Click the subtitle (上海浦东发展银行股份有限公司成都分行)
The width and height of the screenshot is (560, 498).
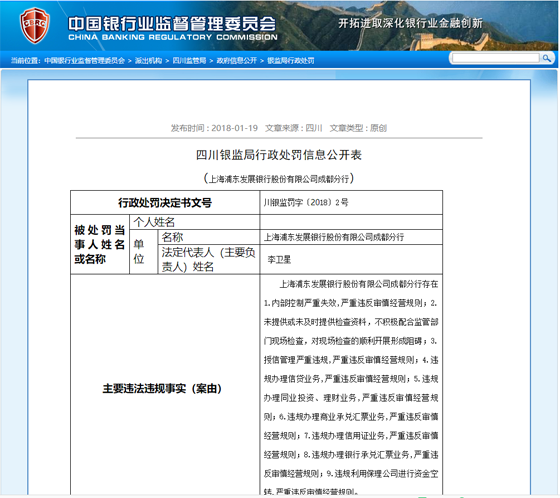click(x=279, y=178)
